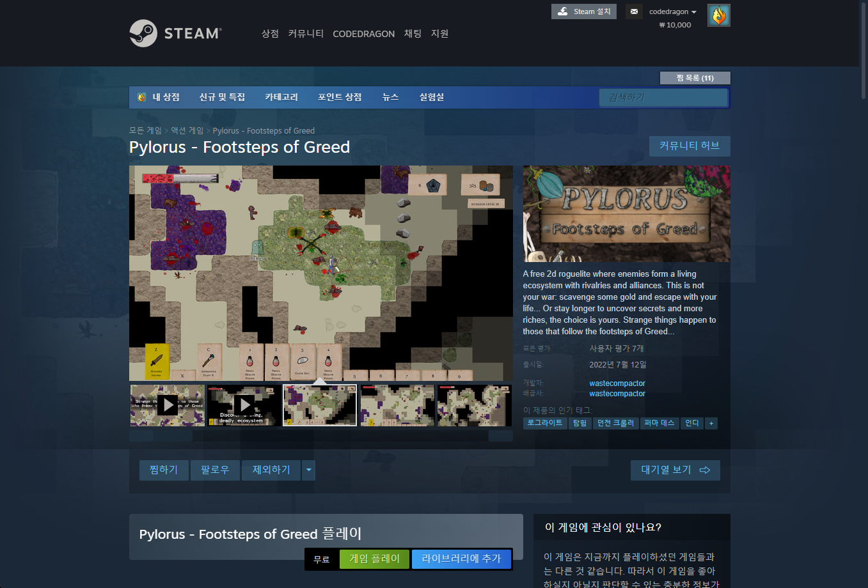Screen dimensions: 868x588
Task: Click the plus button to add tags
Action: pyautogui.click(x=711, y=423)
